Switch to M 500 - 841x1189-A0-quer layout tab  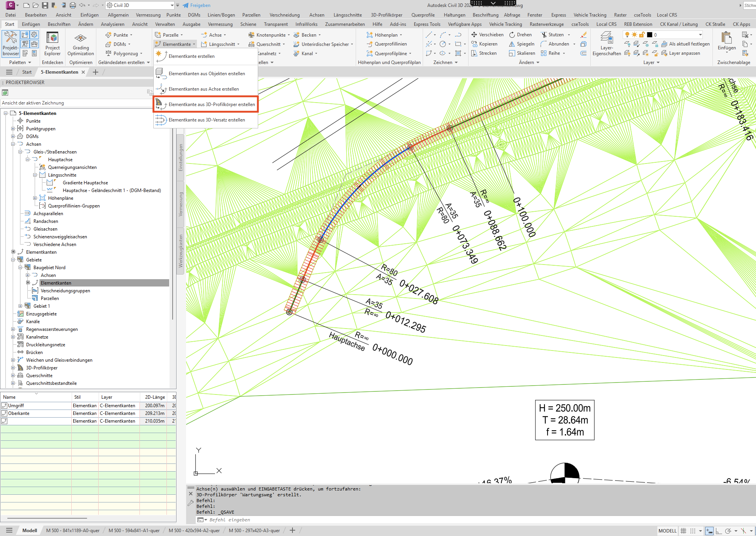73,531
